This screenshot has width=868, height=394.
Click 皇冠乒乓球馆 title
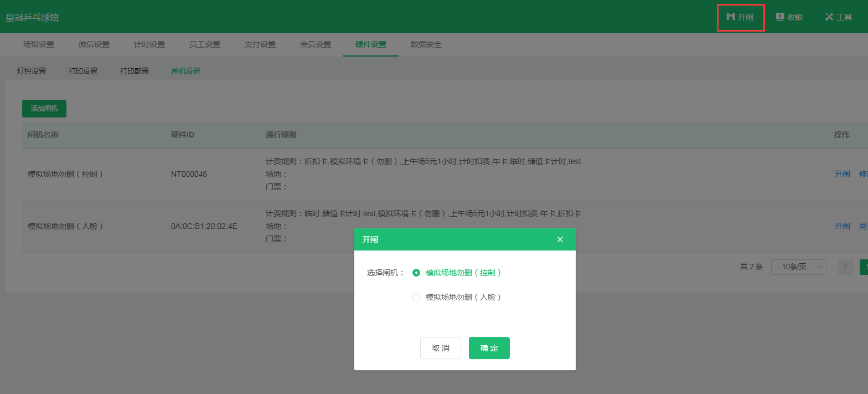(32, 17)
